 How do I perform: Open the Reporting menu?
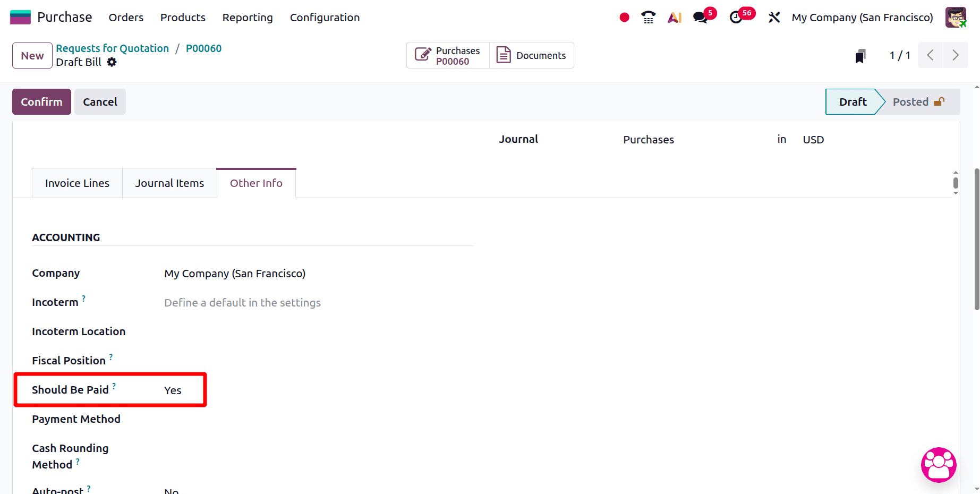coord(247,18)
